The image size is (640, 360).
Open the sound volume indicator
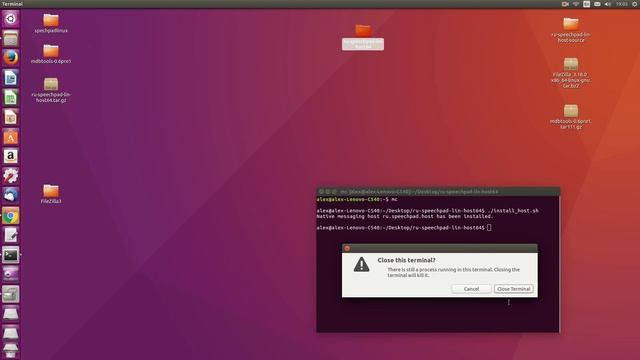click(x=608, y=4)
